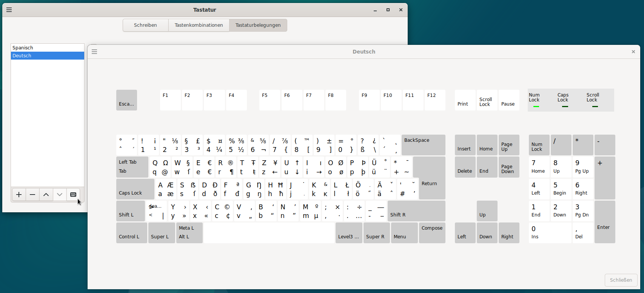Click the Up arrow key
Screen dimensions: 644x293
click(487, 211)
